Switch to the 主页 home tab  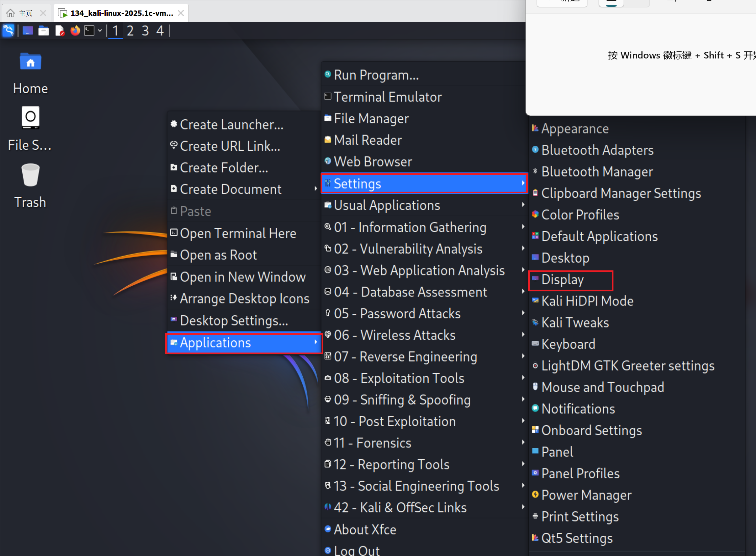(25, 13)
